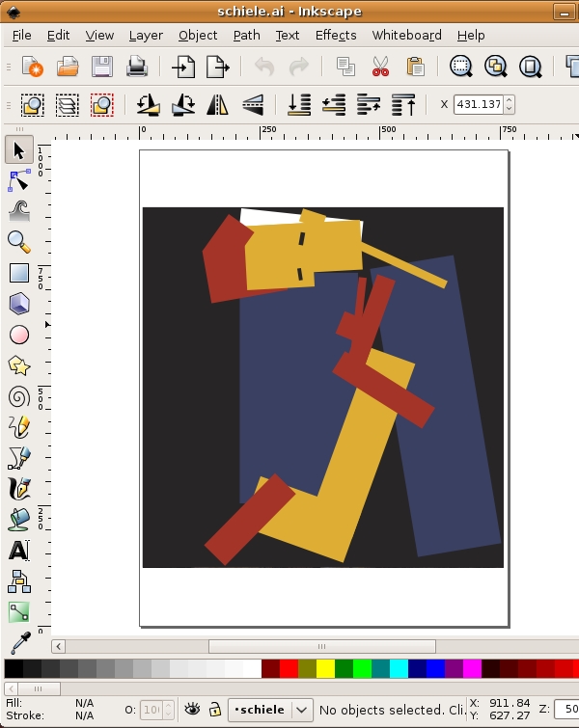Select the Node edit tool
The image size is (579, 728).
point(19,180)
